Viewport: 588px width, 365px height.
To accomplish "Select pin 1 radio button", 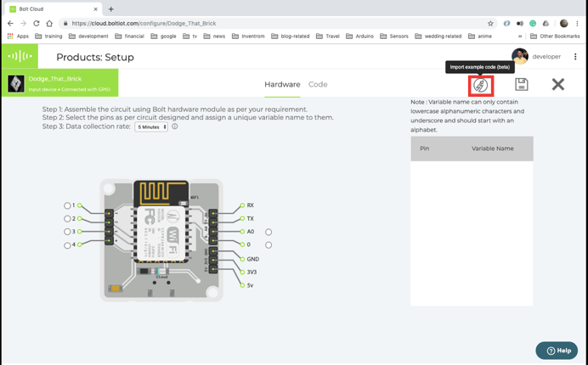I will (x=67, y=205).
